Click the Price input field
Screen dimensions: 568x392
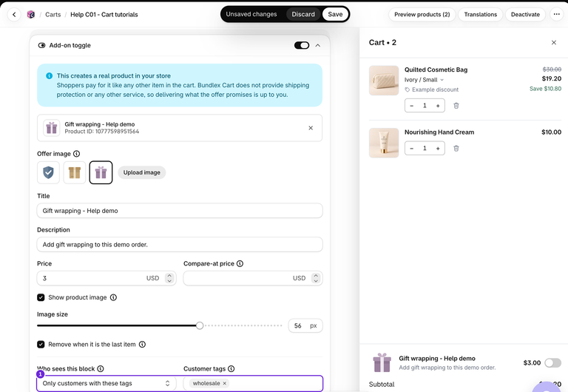click(x=106, y=278)
